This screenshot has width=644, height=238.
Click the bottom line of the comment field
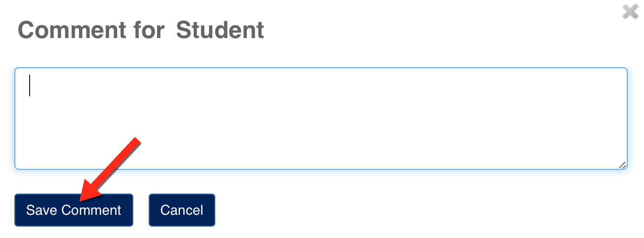tap(321, 159)
